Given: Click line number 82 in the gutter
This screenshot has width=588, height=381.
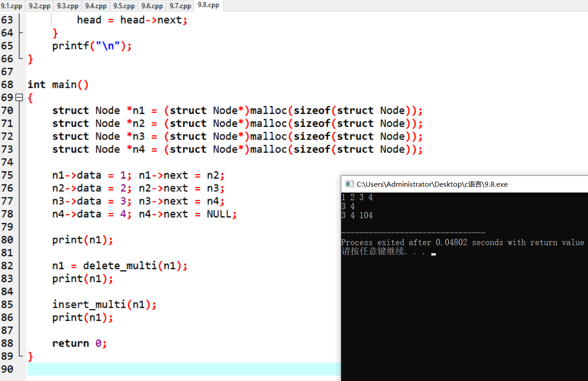Looking at the screenshot, I should [7, 266].
